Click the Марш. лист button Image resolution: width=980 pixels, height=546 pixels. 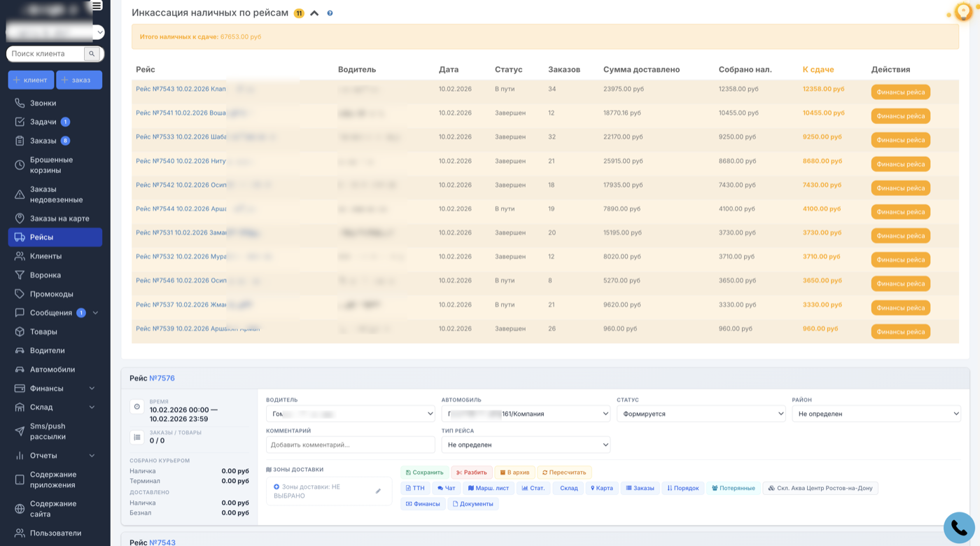[x=489, y=488]
